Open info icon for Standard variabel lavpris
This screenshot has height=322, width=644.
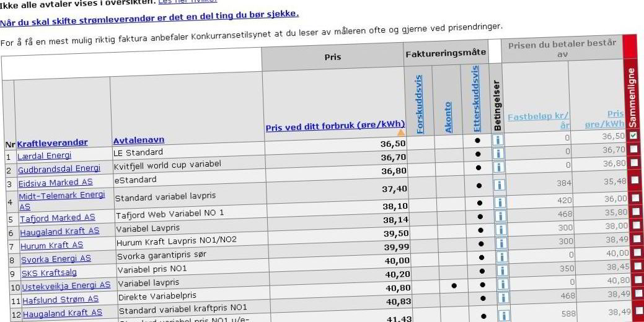pos(498,185)
